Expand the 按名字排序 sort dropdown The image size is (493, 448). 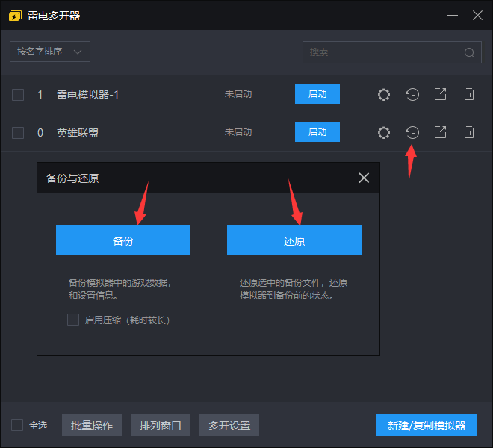50,52
